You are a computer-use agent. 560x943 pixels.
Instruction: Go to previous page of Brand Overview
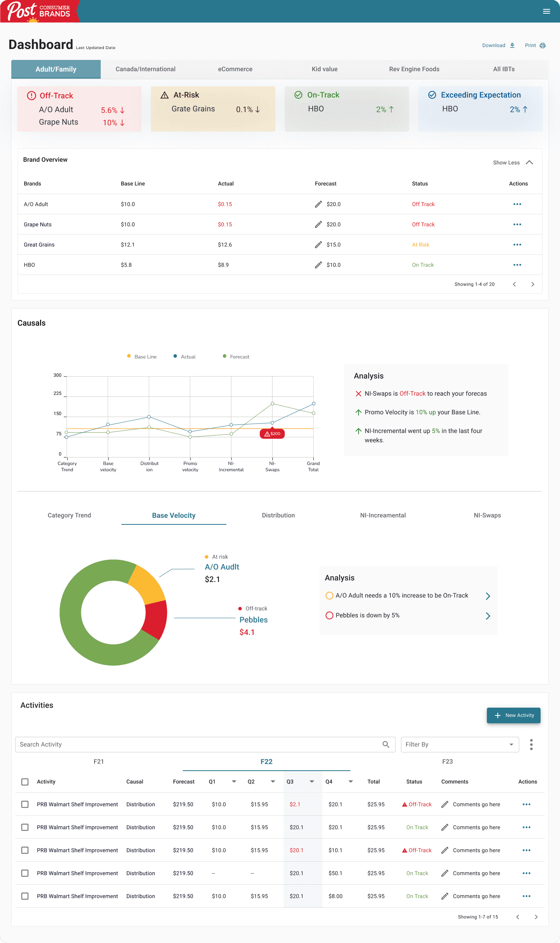[514, 284]
